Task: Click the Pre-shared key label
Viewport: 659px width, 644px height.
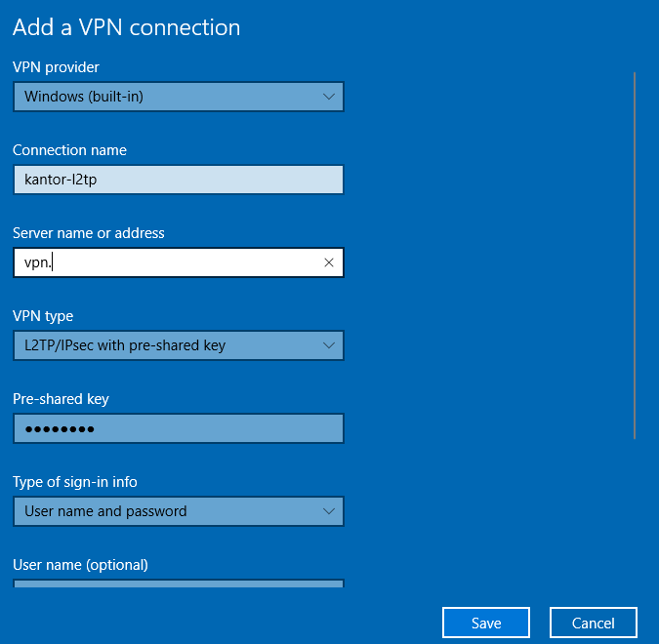Action: 61,399
